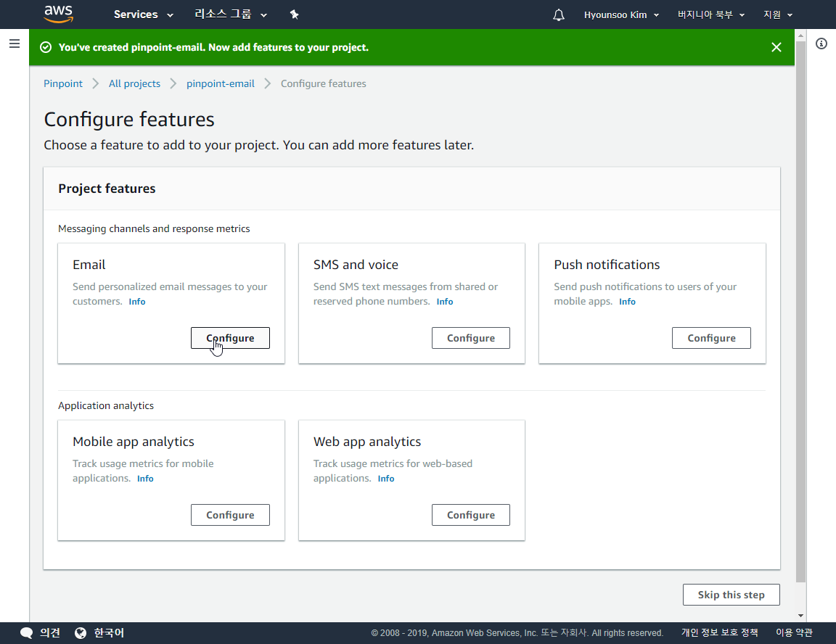Click the AWS logo home icon
Image resolution: width=836 pixels, height=644 pixels.
click(x=59, y=15)
